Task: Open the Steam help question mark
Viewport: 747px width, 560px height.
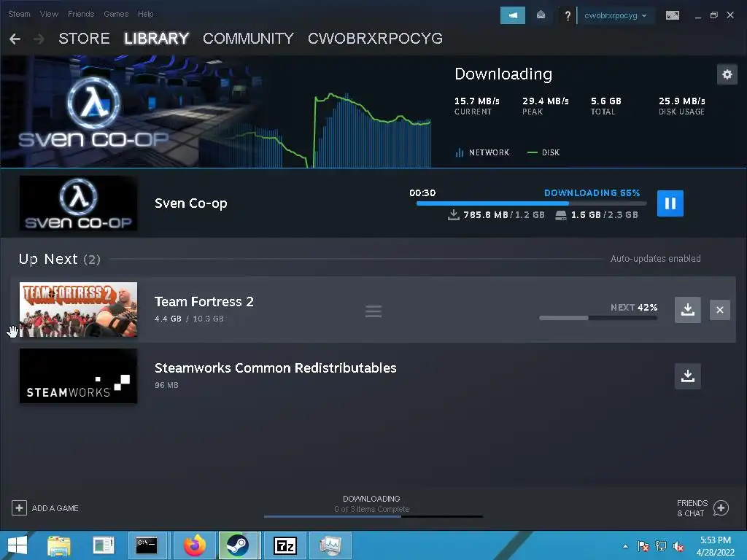Action: click(567, 16)
